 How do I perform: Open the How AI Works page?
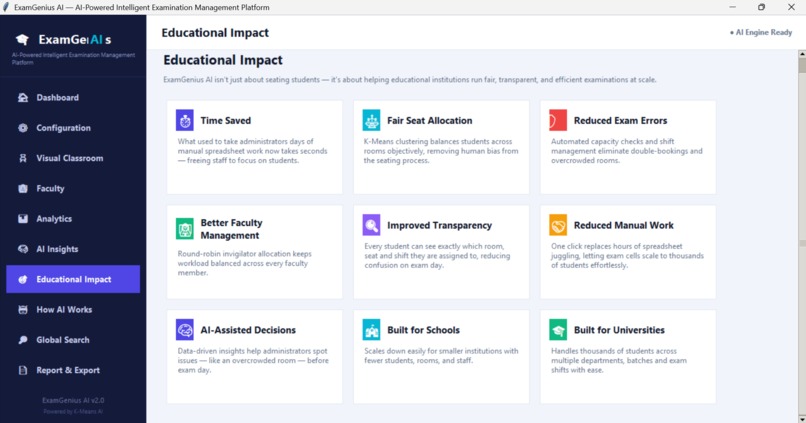click(x=73, y=310)
